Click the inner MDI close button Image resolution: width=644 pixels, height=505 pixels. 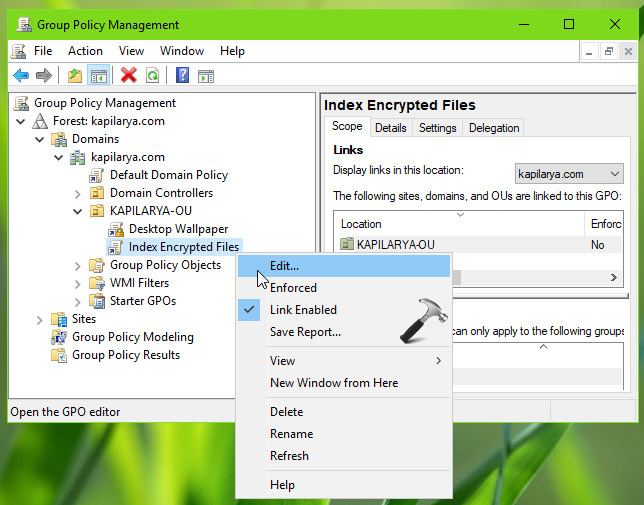point(628,51)
